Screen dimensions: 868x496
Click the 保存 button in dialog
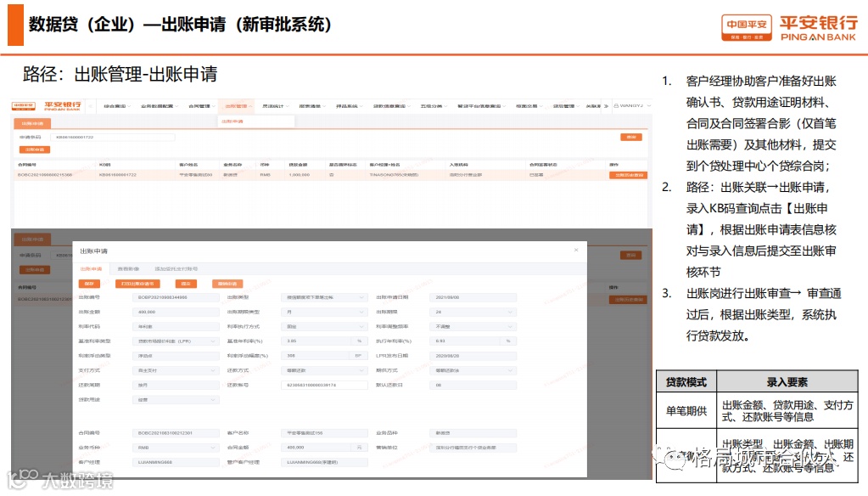pyautogui.click(x=89, y=284)
